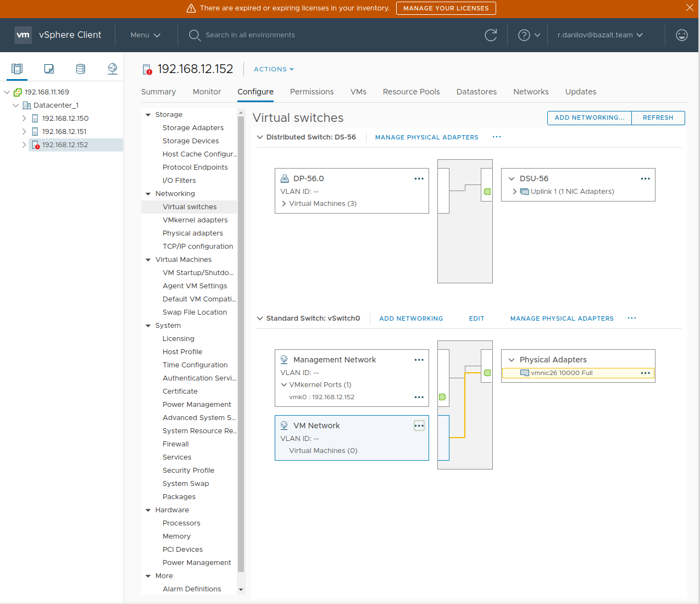
Task: Click the smiley feedback icon
Action: 682,35
